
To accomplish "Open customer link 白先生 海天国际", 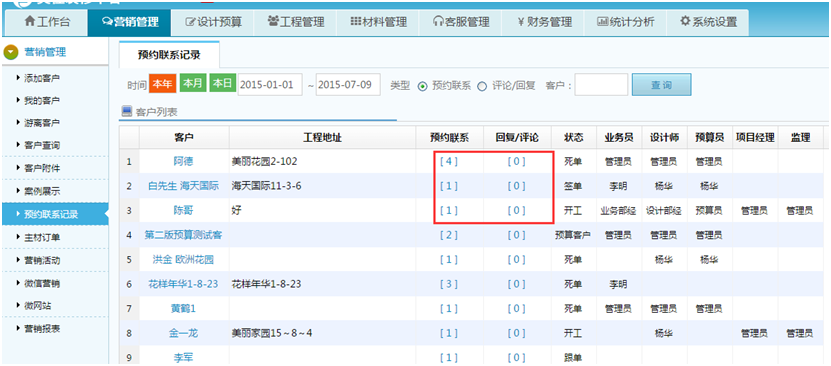I will pyautogui.click(x=183, y=186).
